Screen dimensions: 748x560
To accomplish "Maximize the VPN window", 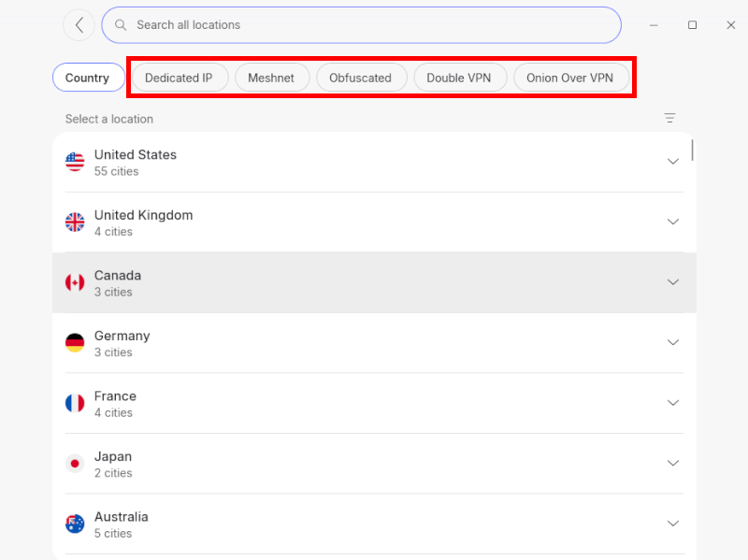I will [692, 25].
